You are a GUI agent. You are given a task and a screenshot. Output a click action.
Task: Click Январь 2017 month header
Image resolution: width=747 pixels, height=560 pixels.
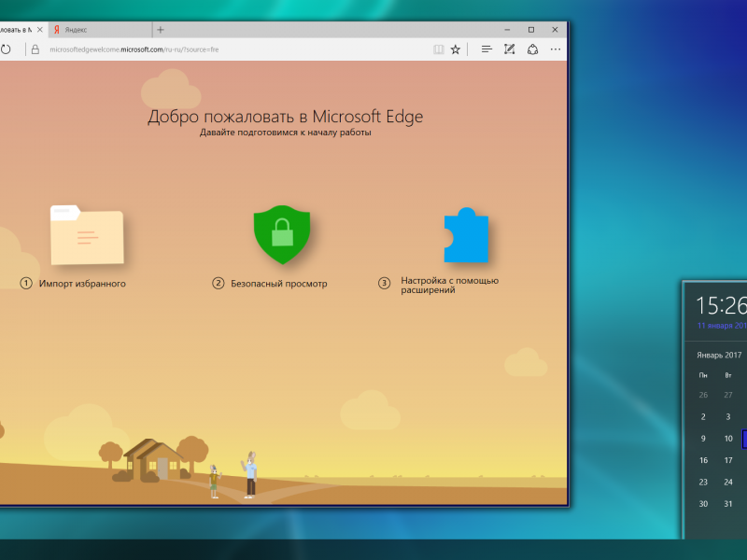(719, 356)
